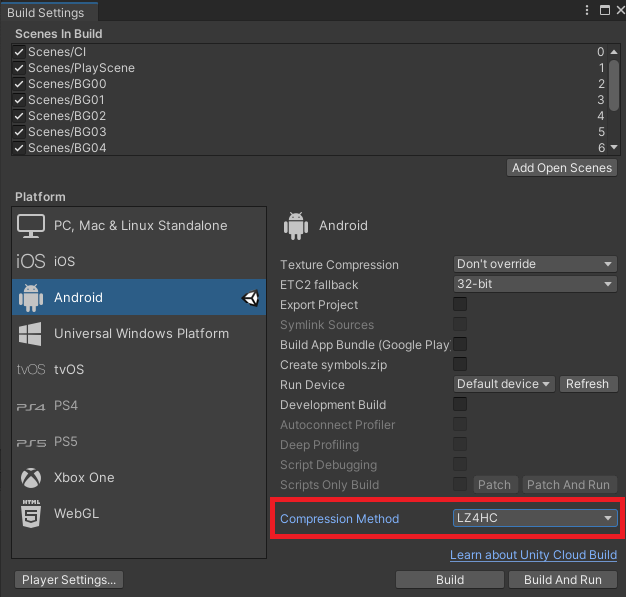Screen dimensions: 628x597
Task: Select the PS5 platform row
Action: point(139,442)
